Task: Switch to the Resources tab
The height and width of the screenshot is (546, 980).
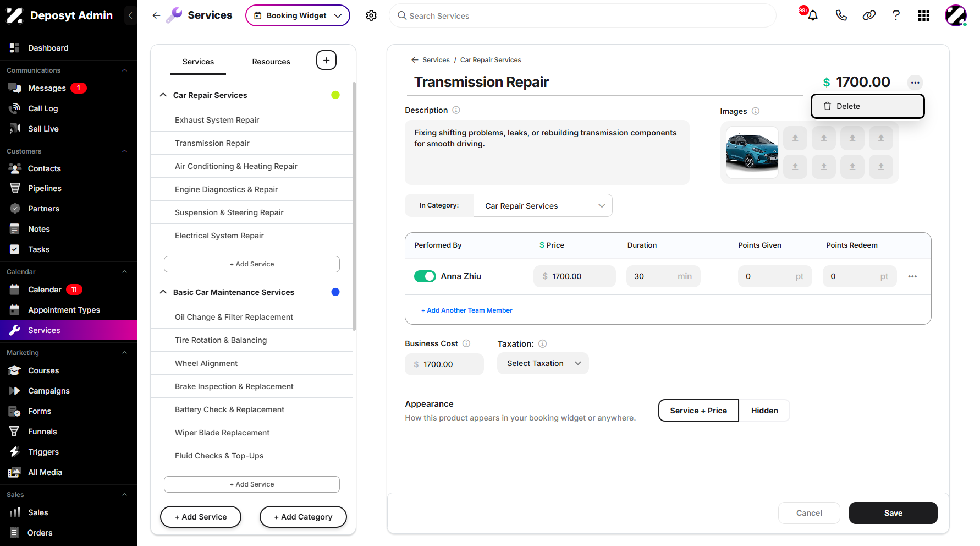Action: (271, 62)
